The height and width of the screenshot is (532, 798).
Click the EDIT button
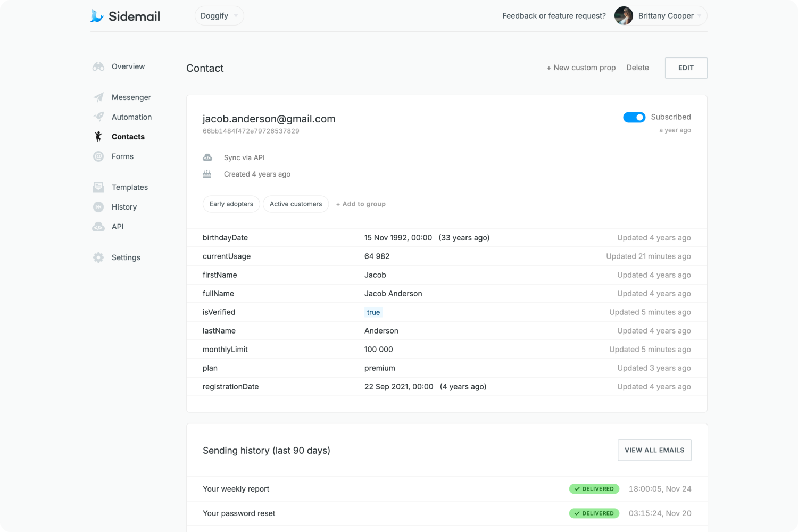tap(686, 68)
